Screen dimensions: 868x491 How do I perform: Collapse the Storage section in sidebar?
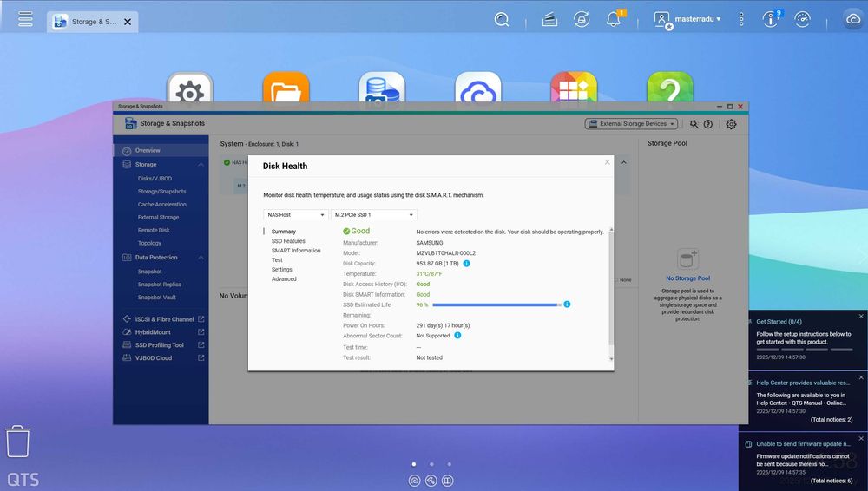coord(201,165)
